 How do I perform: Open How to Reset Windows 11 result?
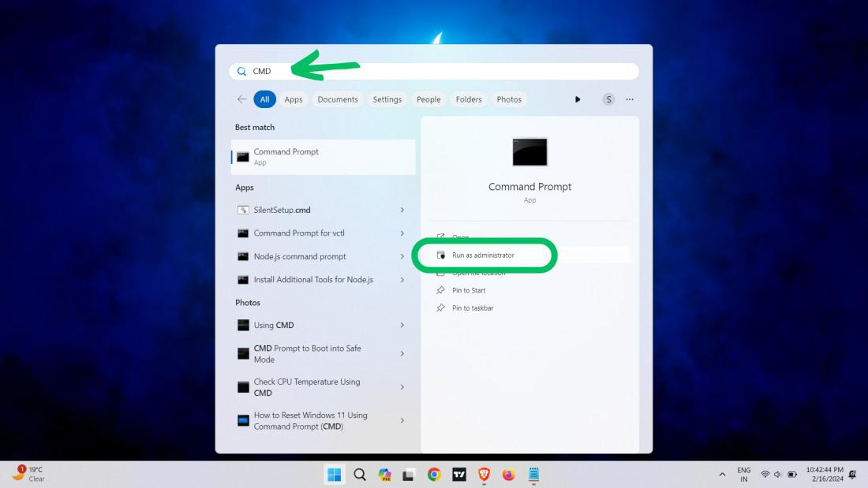[323, 420]
